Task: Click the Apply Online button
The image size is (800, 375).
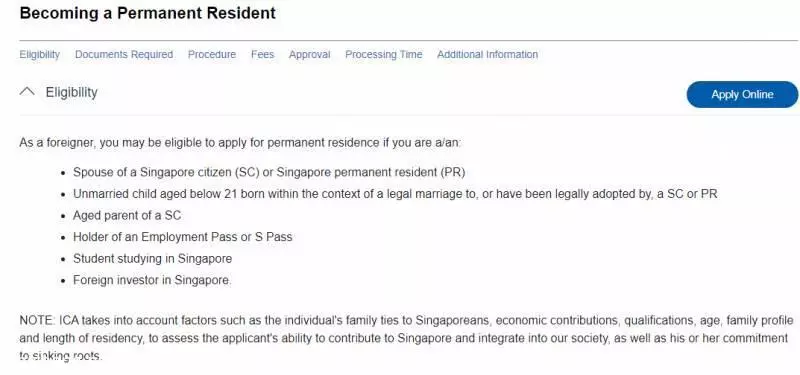Action: pos(742,94)
